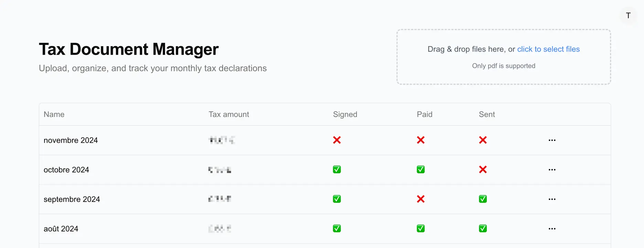Open the three-dot menu for septembre 2024
The width and height of the screenshot is (644, 248).
tap(552, 200)
